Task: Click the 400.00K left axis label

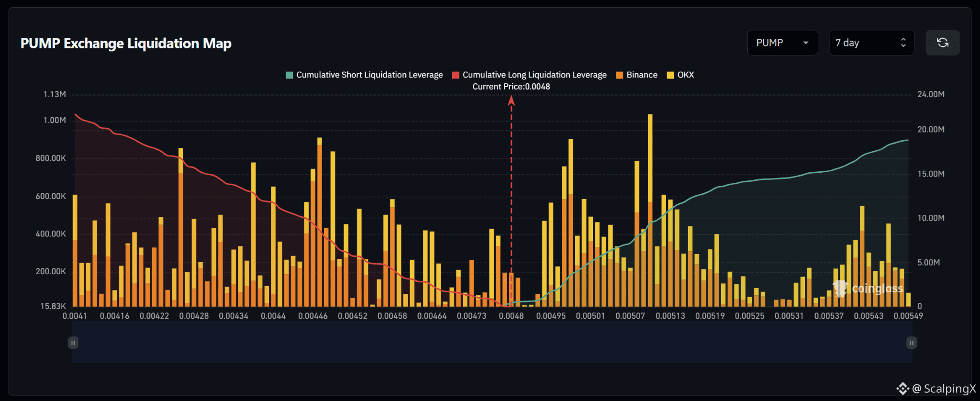Action: point(51,234)
